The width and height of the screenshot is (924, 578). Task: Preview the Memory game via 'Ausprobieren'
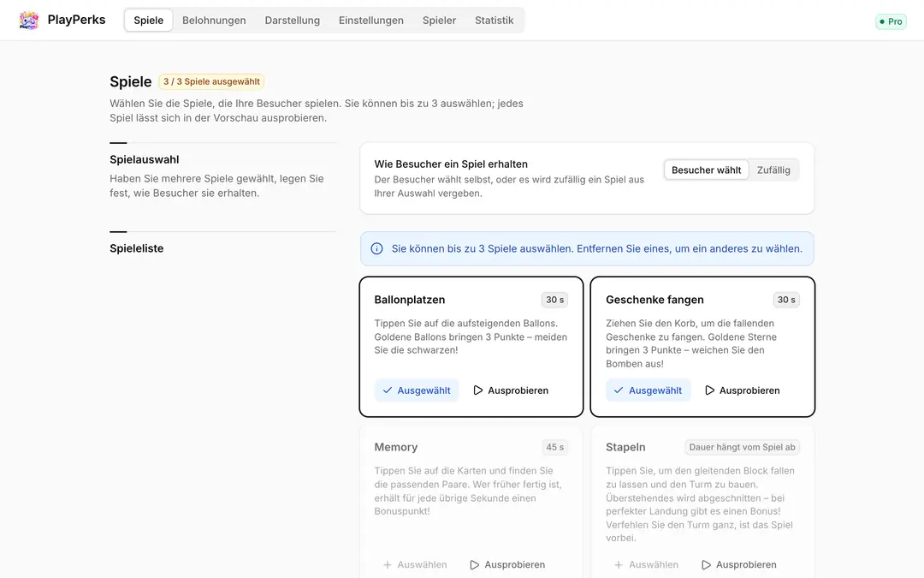[507, 565]
